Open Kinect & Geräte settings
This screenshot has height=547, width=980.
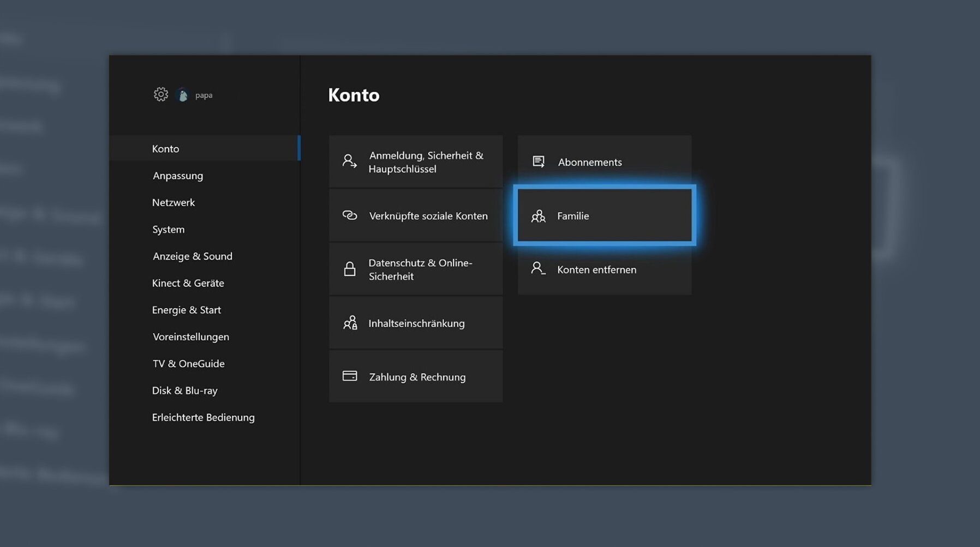click(188, 283)
